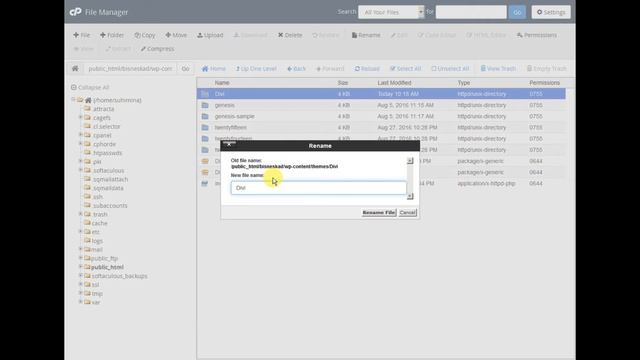Select the genesis-sample folder row
Screen dimensions: 640x360
click(x=381, y=116)
